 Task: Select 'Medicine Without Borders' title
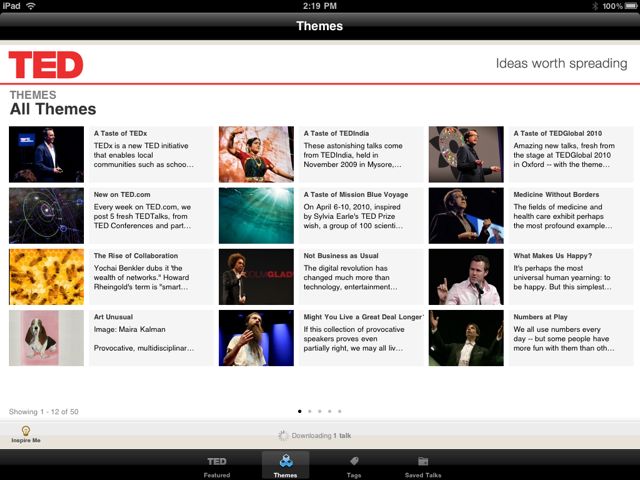(556, 195)
